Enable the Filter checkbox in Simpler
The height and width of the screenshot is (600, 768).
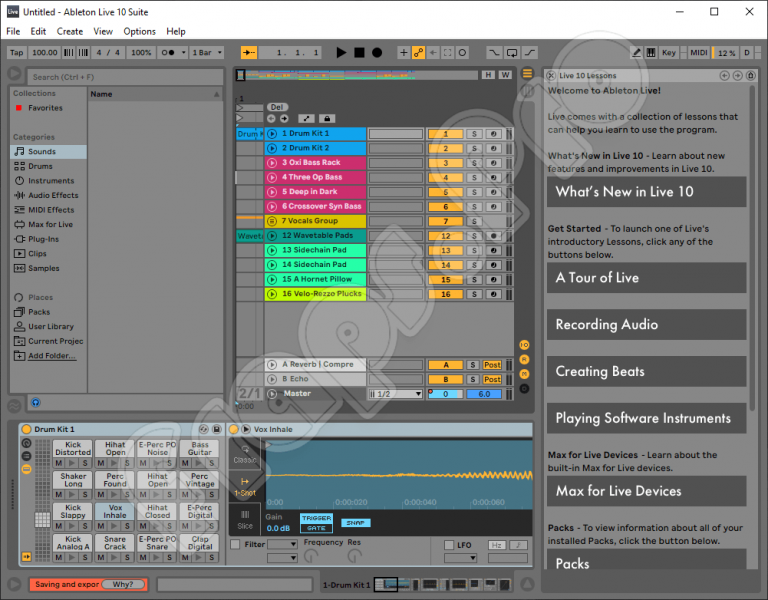click(x=235, y=544)
